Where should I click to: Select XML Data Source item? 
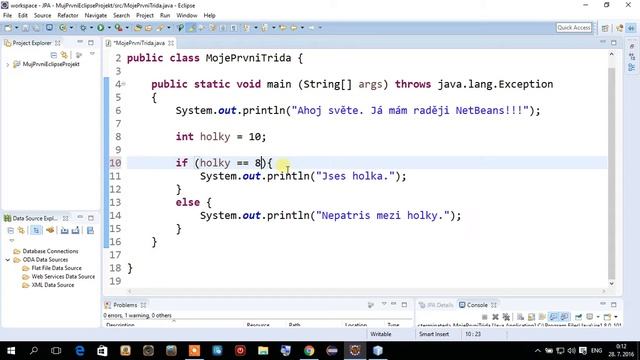pyautogui.click(x=53, y=285)
